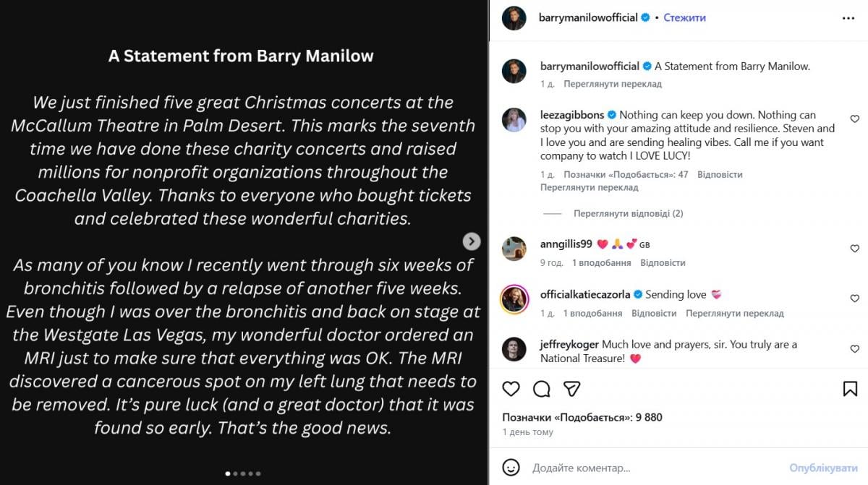Screen dimensions: 868x485
Task: Open barrymanilowofficial header profile picture
Action: [514, 18]
